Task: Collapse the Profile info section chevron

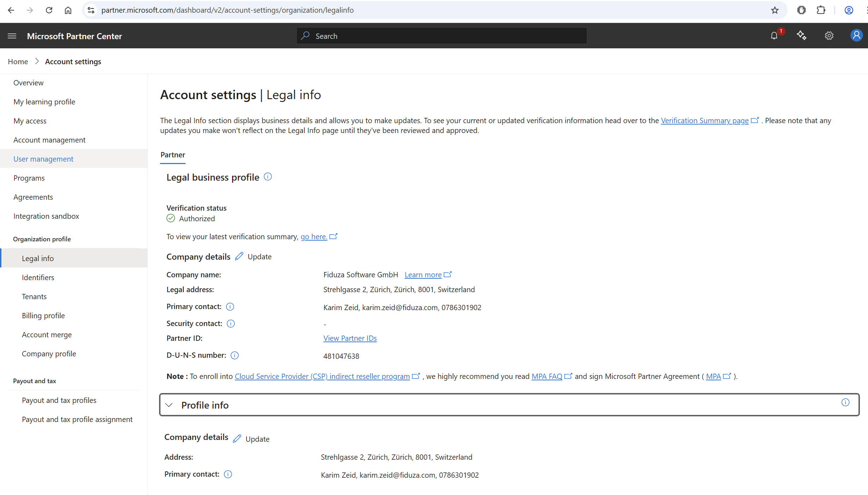Action: [169, 405]
